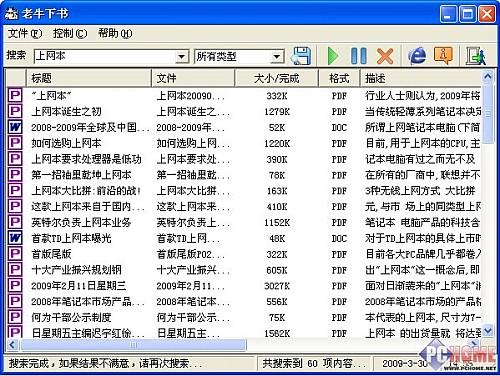Click PDF icon of row 2008年笔记本市场产品
The height and width of the screenshot is (376, 500).
(x=15, y=301)
